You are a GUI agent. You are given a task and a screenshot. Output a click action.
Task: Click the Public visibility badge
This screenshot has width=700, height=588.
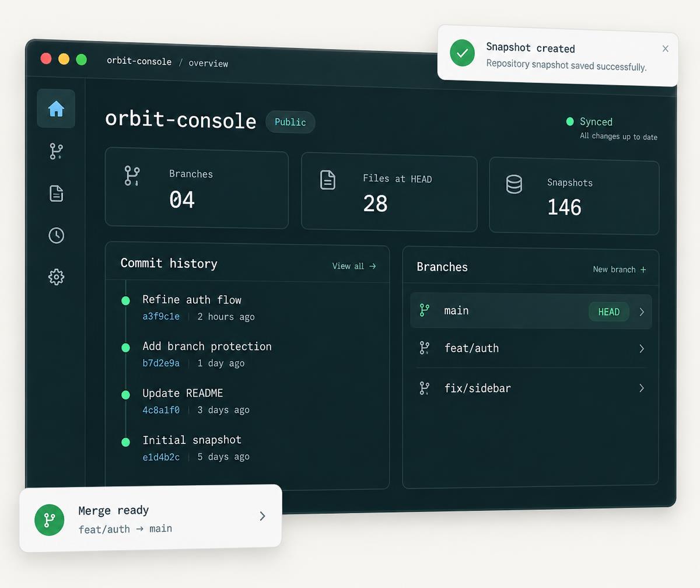point(290,122)
